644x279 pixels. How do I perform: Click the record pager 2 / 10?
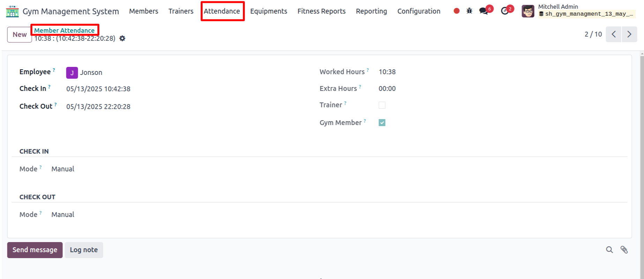click(593, 34)
